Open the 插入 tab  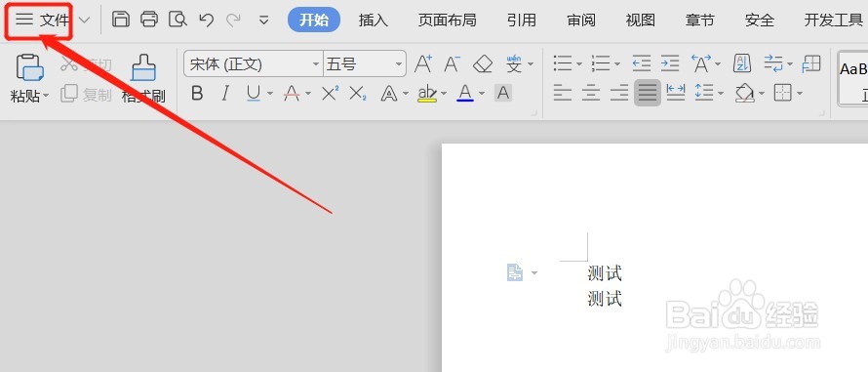[x=374, y=21]
